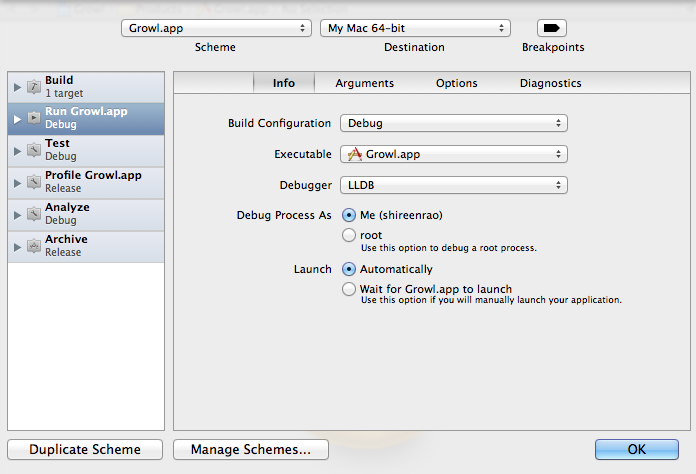Toggle the Breakpoints button
The height and width of the screenshot is (474, 696).
coord(552,28)
